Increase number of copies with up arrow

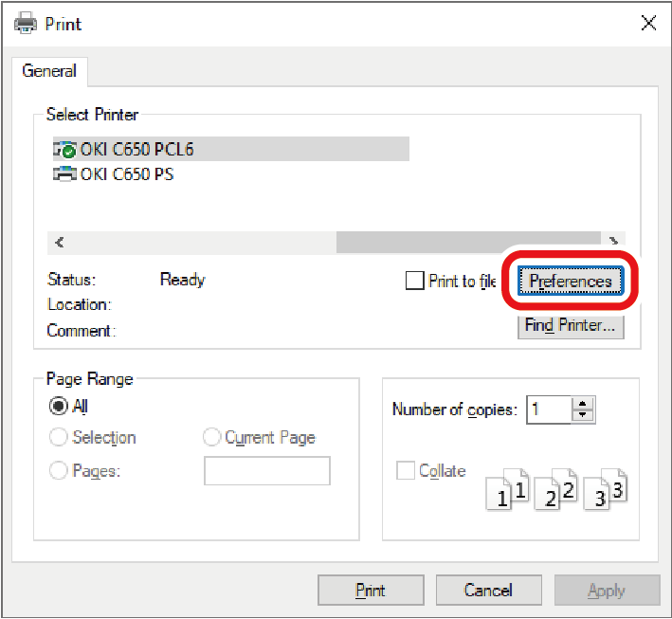coord(584,404)
